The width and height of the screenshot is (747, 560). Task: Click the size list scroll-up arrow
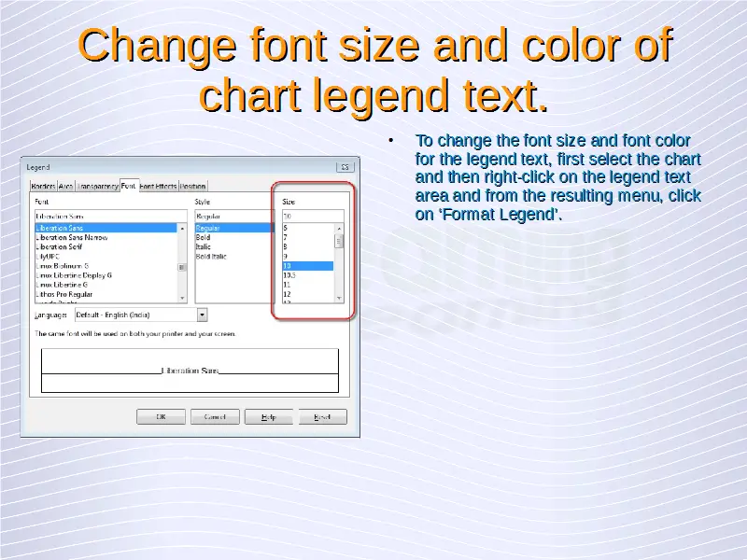pos(339,227)
